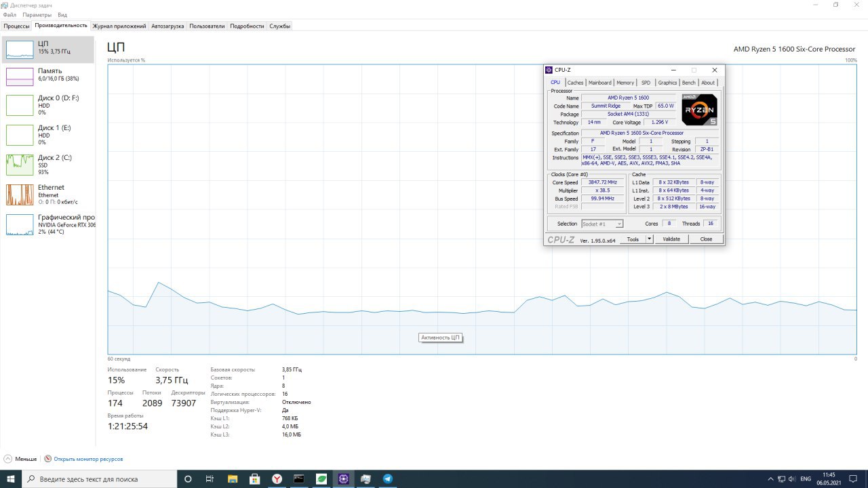This screenshot has height=488, width=868.
Task: Collapse Task Manager with the Меньше button
Action: click(20, 459)
